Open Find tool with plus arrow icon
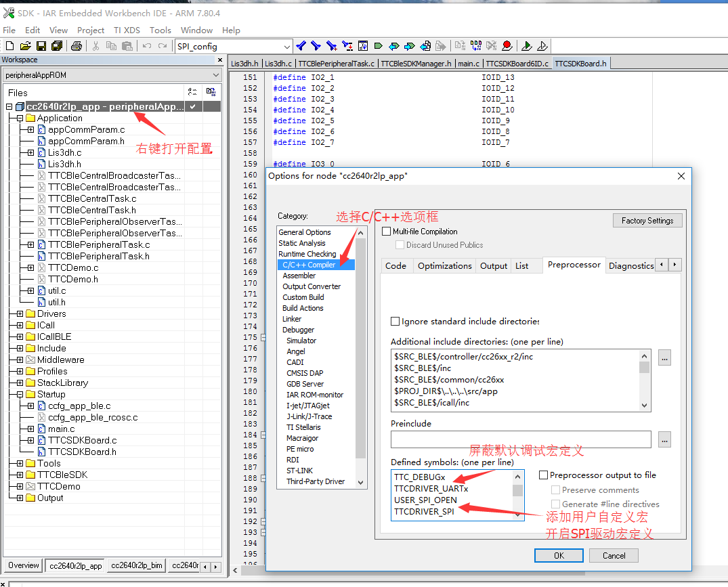The image size is (728, 587). [x=332, y=46]
